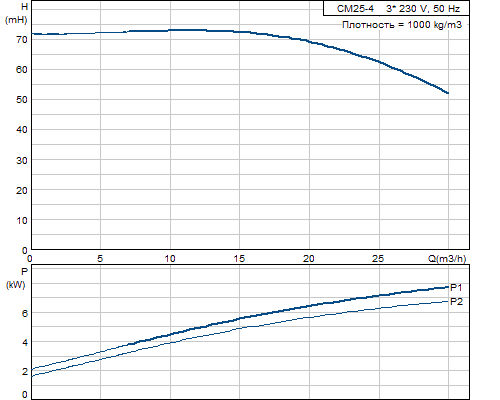Click the Плотность = 1000 kg/m3 label
500x400 pixels.
point(402,25)
